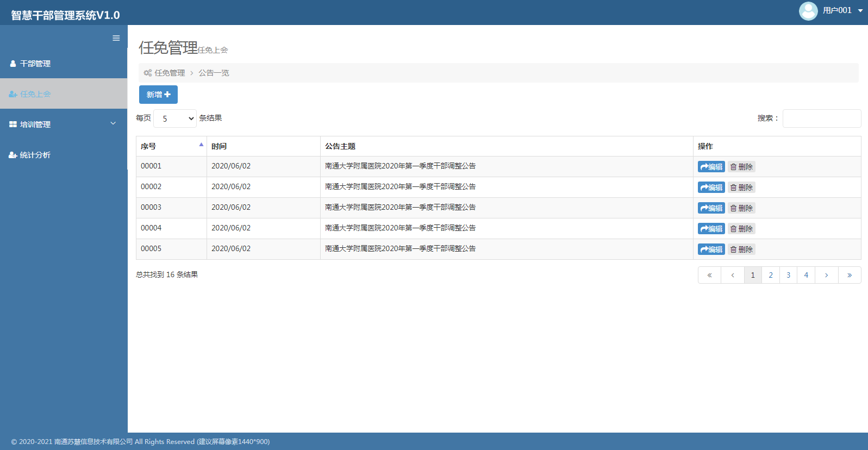Open 统计分析 in the sidebar
The height and width of the screenshot is (450, 868).
(64, 155)
